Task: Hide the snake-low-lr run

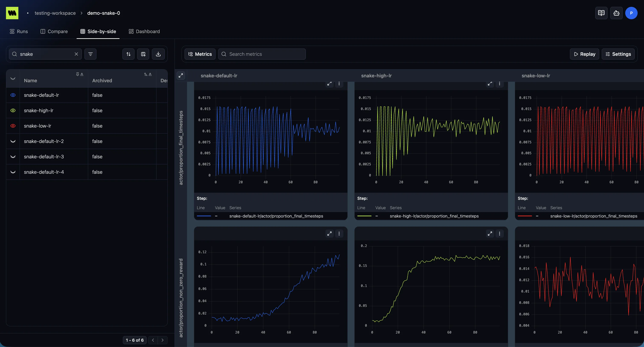Action: 13,126
